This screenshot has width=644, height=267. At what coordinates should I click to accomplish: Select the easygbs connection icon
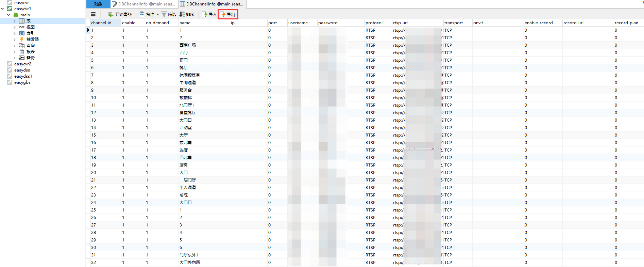10,82
